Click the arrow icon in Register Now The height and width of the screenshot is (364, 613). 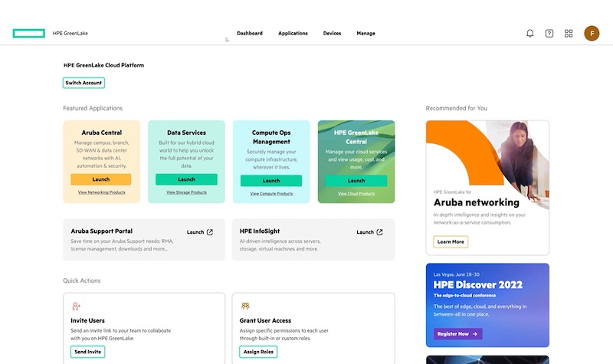coord(475,334)
